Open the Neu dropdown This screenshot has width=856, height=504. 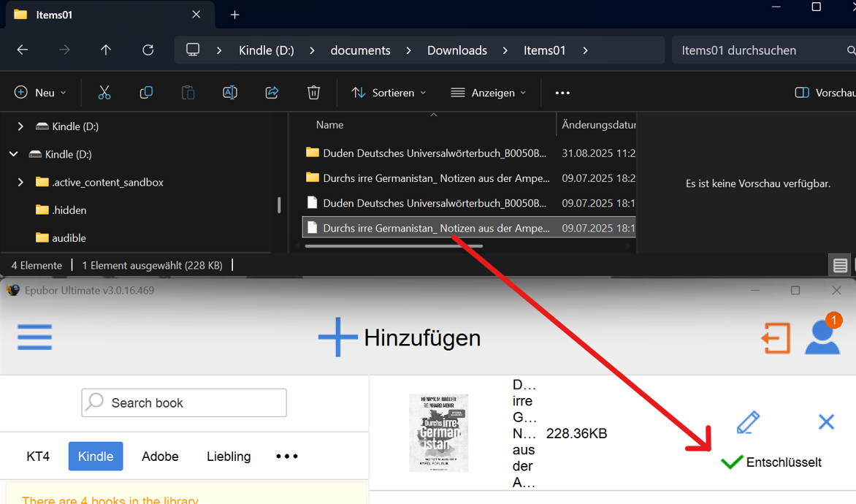[x=41, y=92]
